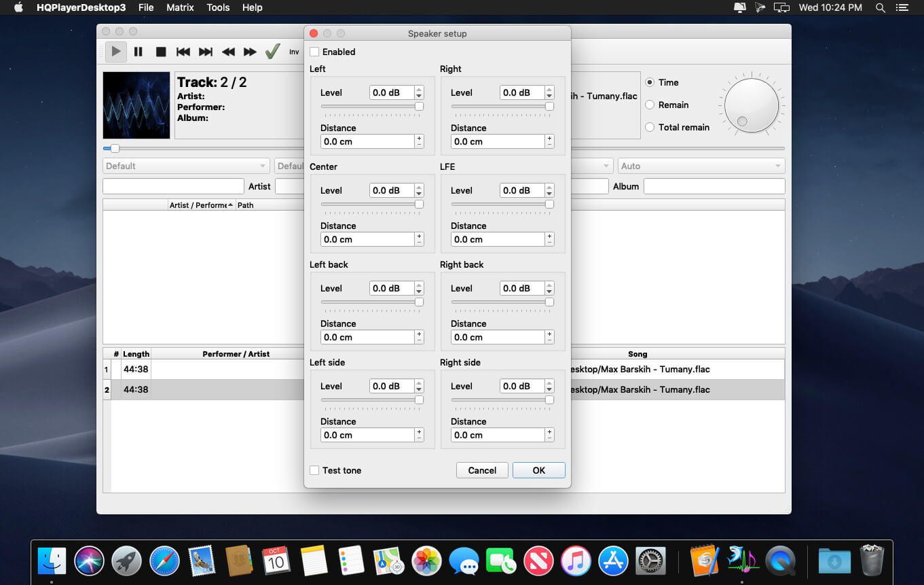Open the HQPlayerDesktop3 app menu
924x585 pixels.
(x=81, y=7)
